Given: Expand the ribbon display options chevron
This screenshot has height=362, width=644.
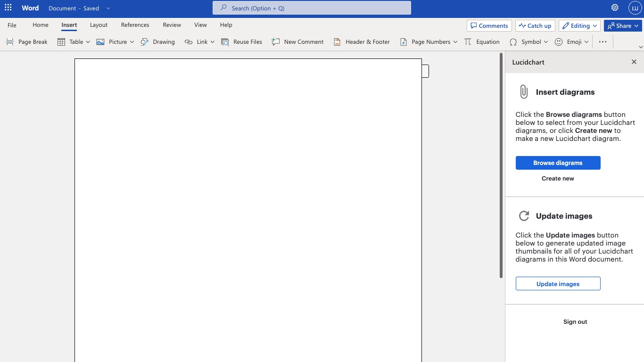Looking at the screenshot, I should click(x=640, y=47).
